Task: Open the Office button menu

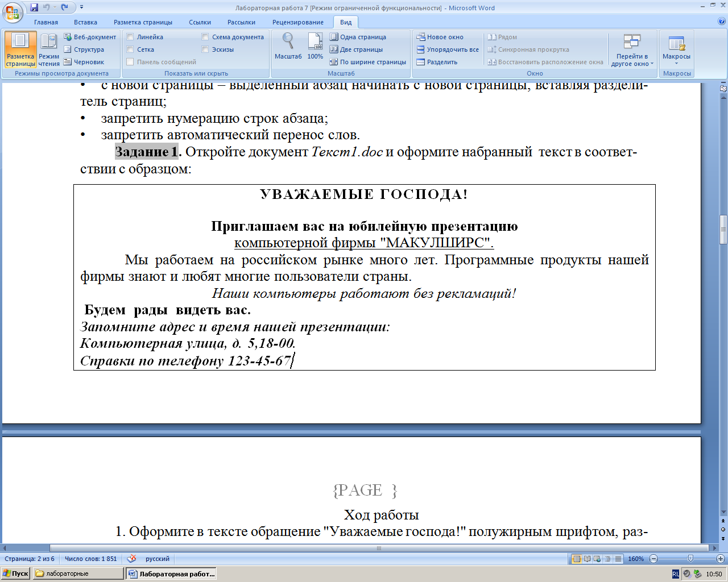Action: (13, 11)
